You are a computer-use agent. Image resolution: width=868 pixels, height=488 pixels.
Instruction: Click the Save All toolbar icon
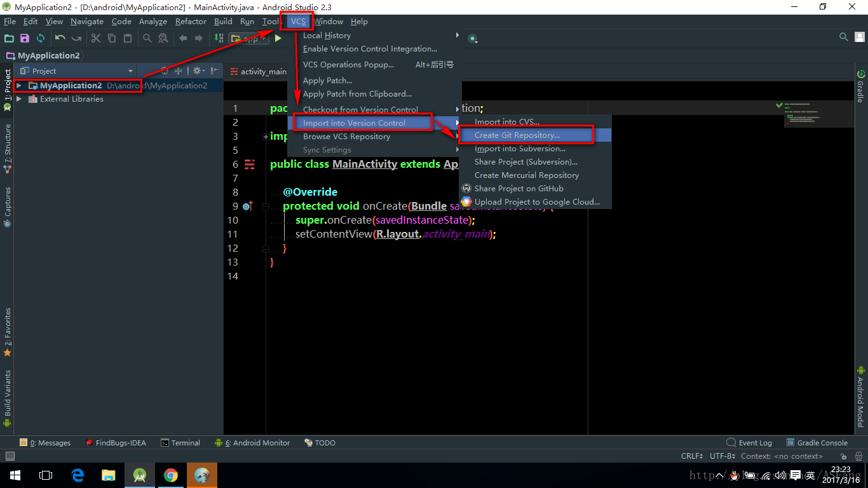tap(25, 38)
